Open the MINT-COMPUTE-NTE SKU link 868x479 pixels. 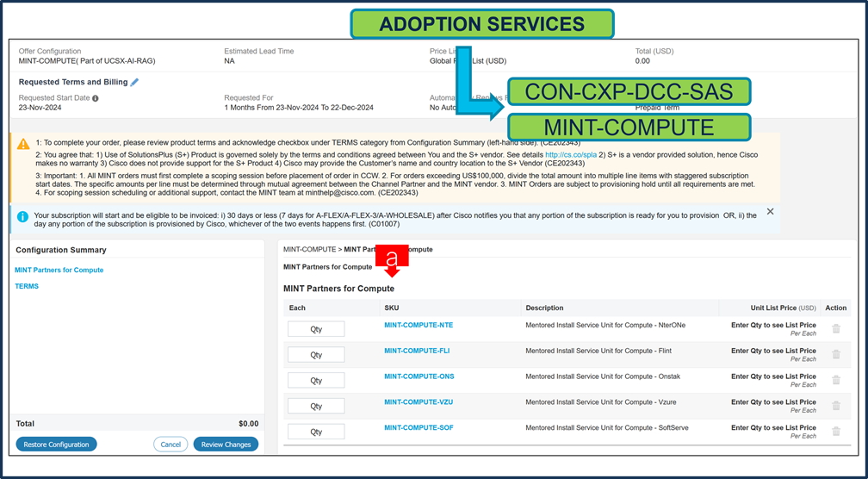[418, 325]
